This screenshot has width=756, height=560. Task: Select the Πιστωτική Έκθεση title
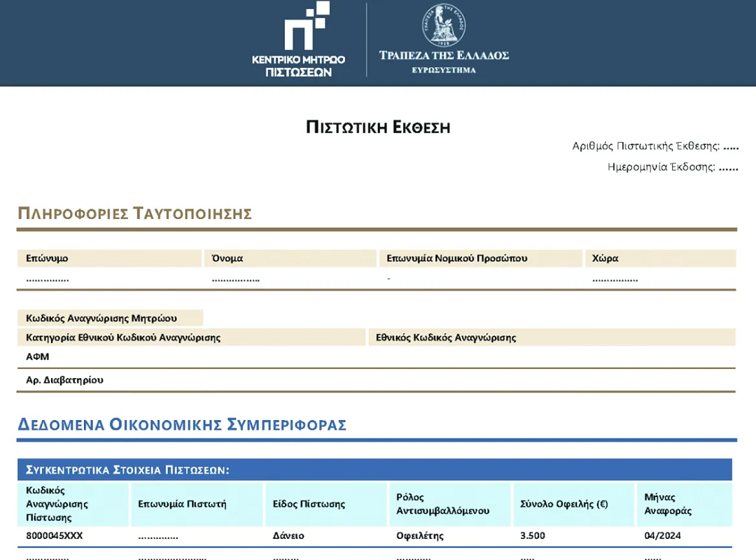tap(378, 127)
